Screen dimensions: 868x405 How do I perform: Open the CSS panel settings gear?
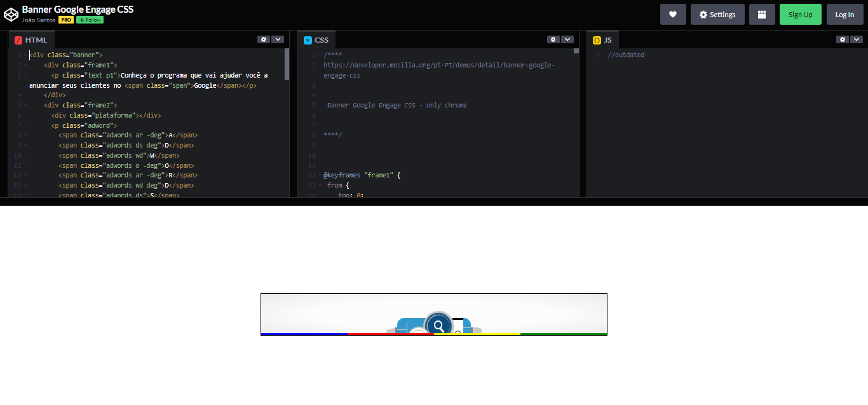(x=553, y=39)
